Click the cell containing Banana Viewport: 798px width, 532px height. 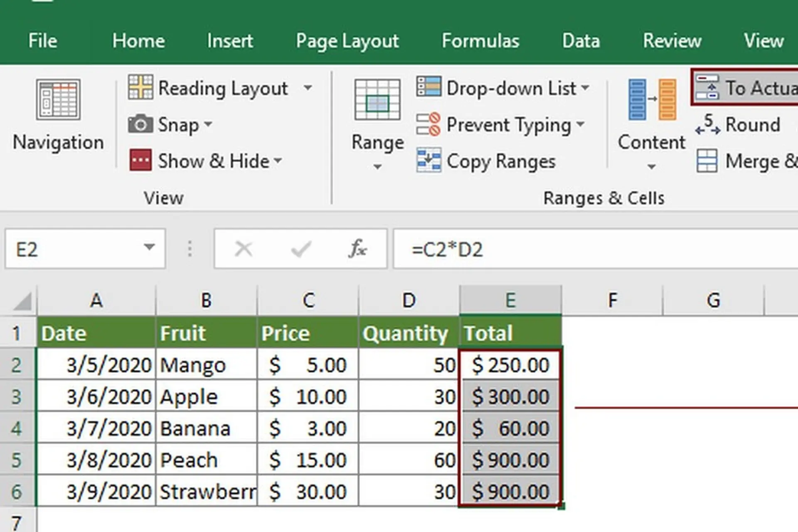click(x=207, y=428)
